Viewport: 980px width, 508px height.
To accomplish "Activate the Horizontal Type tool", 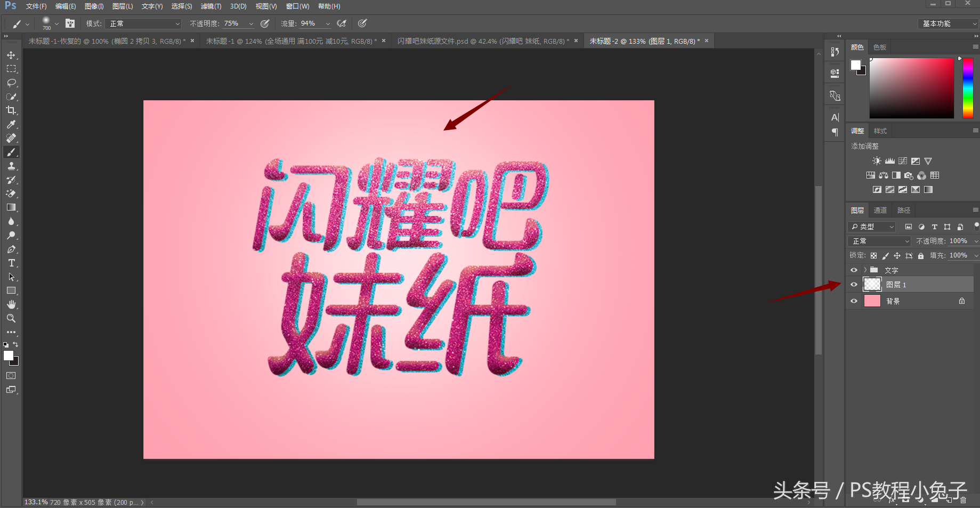I will (11, 263).
